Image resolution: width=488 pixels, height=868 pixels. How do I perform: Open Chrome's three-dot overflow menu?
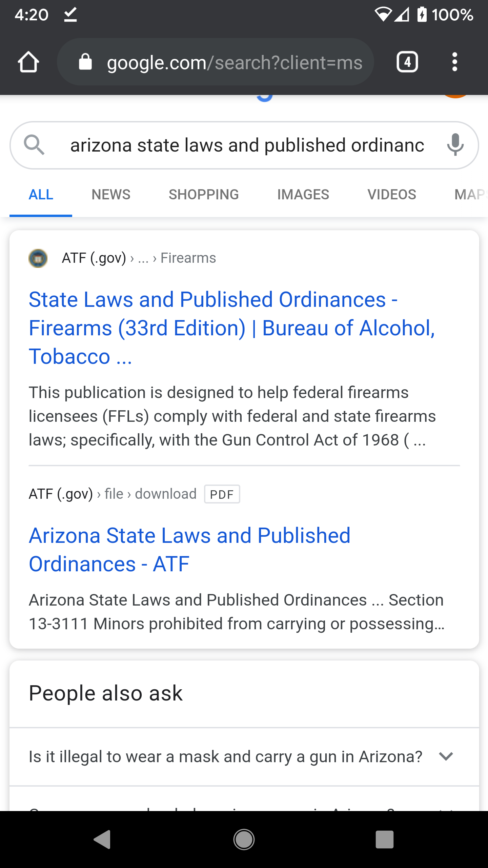tap(454, 62)
